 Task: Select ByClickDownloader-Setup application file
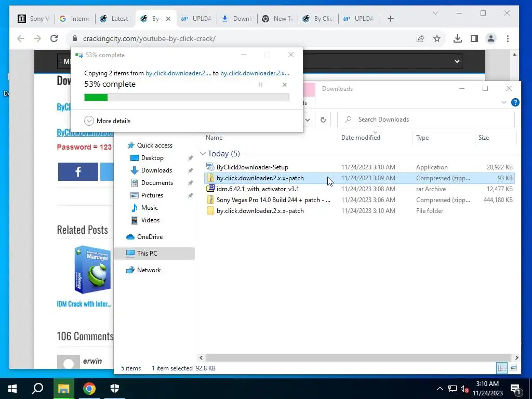(252, 167)
